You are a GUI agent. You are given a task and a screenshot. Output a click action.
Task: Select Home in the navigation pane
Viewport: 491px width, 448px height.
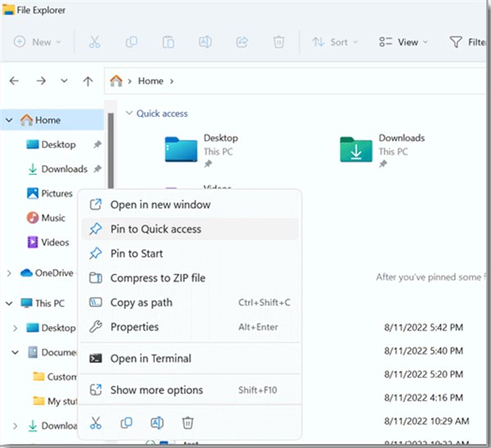point(47,120)
